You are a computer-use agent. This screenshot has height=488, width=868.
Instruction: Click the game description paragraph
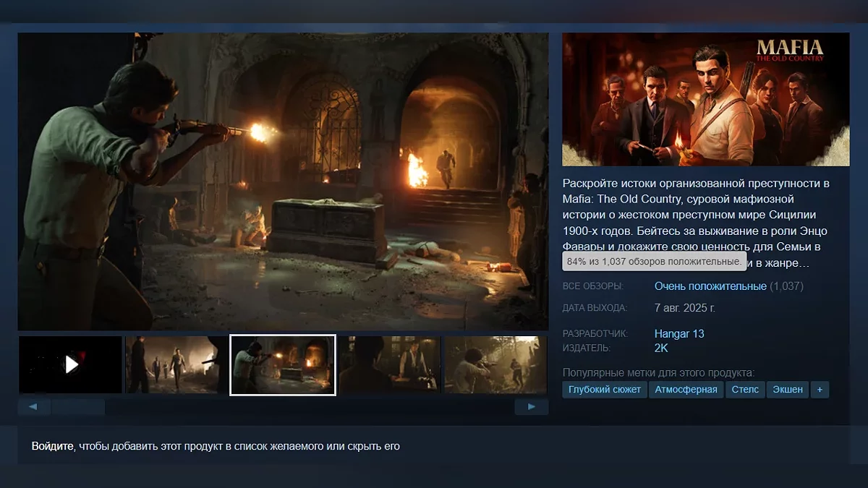697,223
